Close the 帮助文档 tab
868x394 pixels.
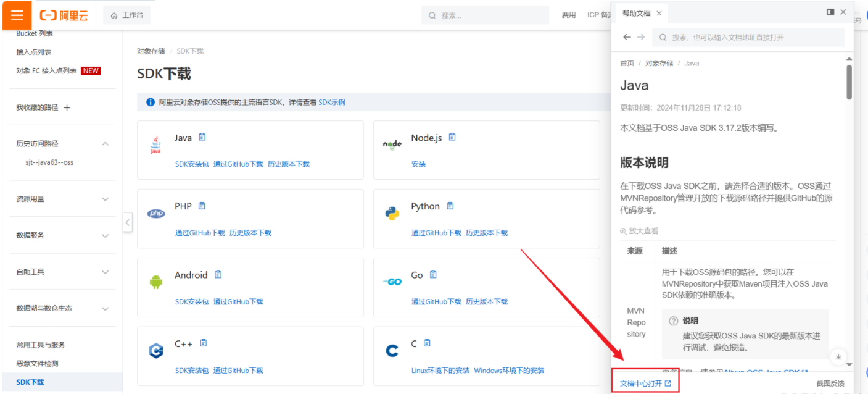point(659,13)
